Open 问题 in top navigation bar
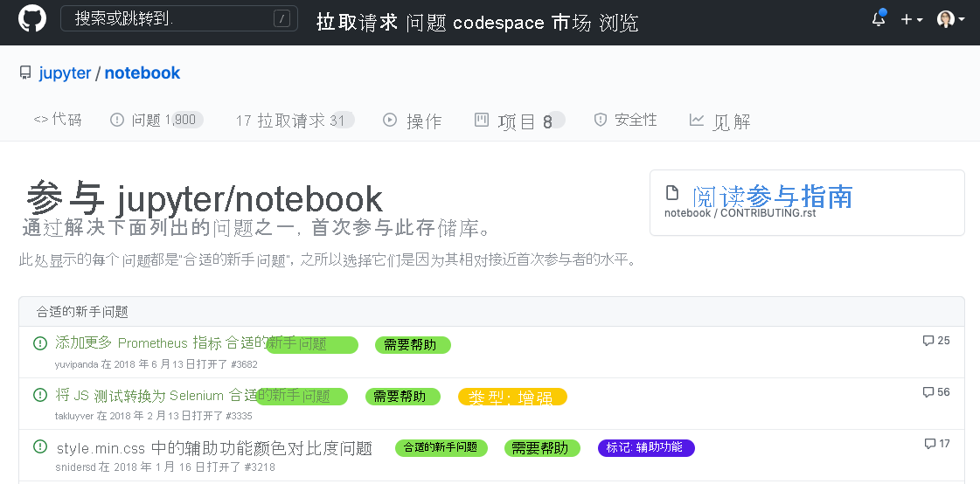 coord(427,23)
